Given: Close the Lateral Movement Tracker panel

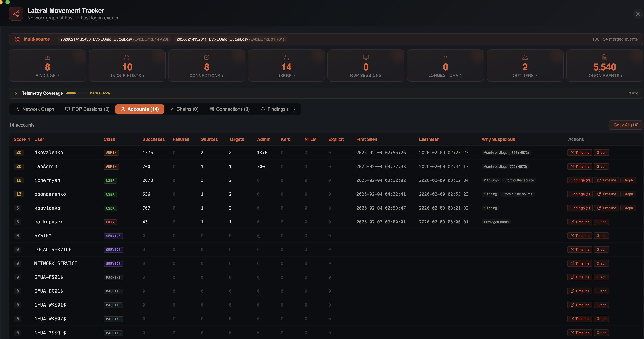Looking at the screenshot, I should click(638, 14).
